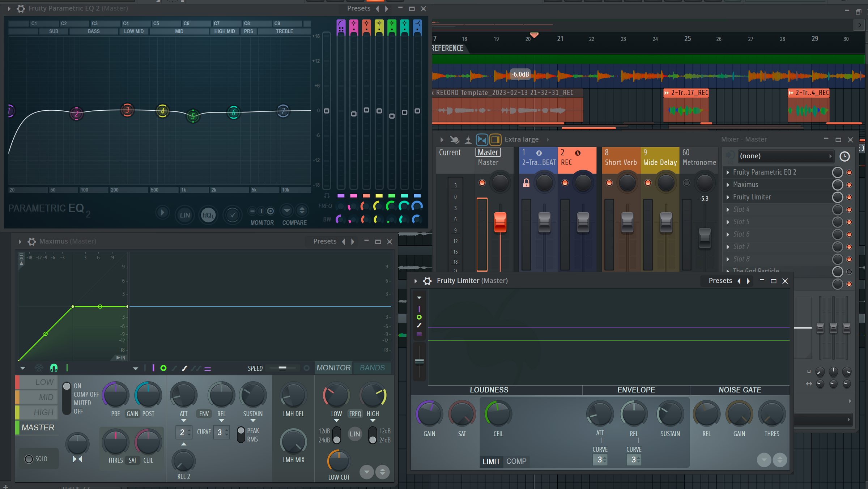Toggle HQ oversampling in Parametric EQ 2

point(208,214)
